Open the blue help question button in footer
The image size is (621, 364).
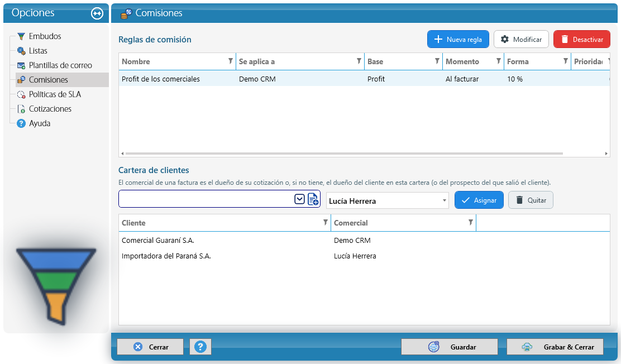point(200,347)
